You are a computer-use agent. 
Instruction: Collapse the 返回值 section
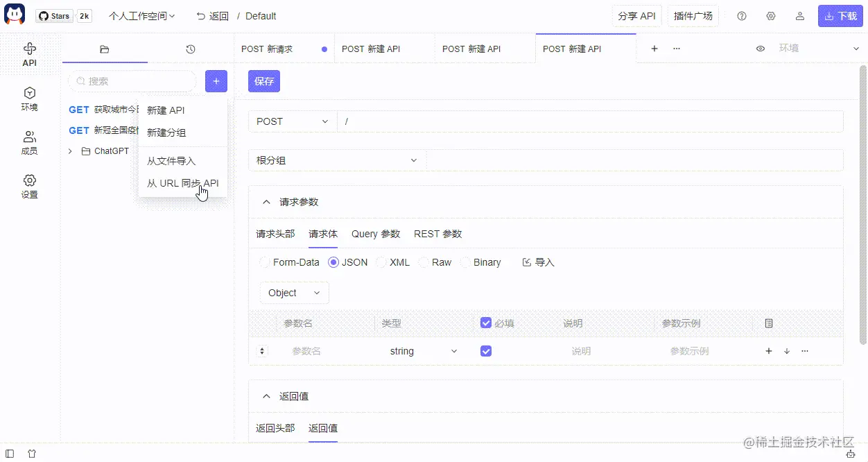click(x=266, y=396)
